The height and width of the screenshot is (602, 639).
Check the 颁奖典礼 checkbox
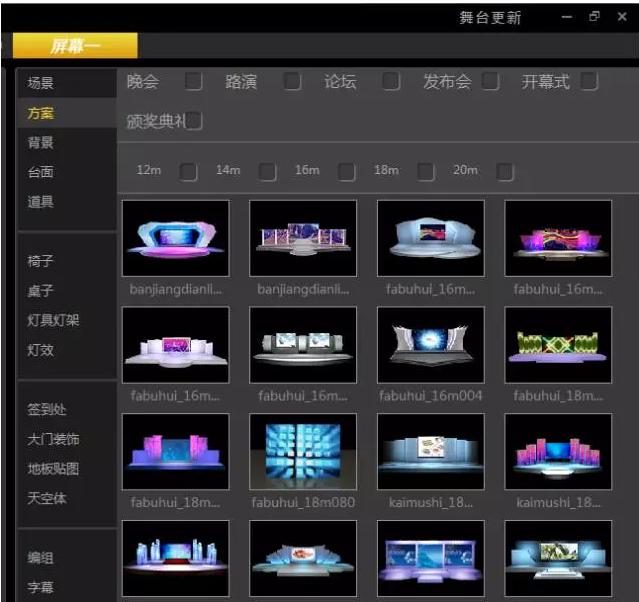pyautogui.click(x=194, y=121)
